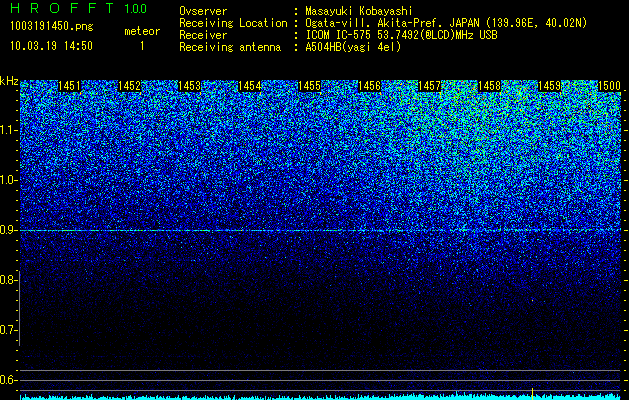Click the yellow meteor spike in the bottom graph

coord(532,394)
